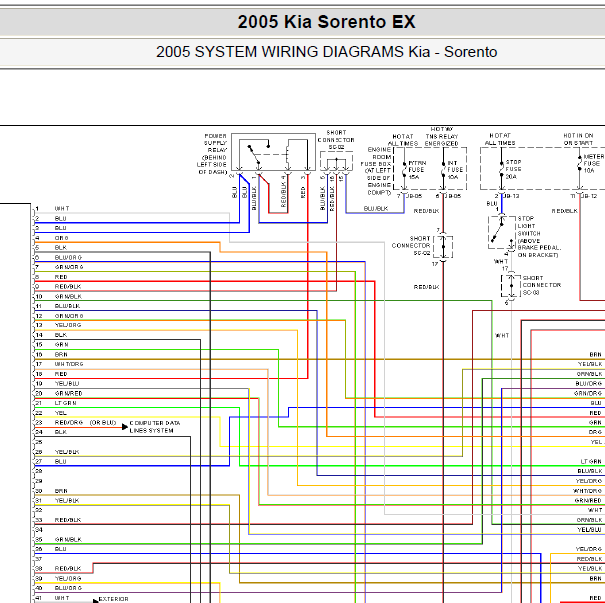
Task: Click pin 30 BRN wire label
Action: click(x=61, y=491)
